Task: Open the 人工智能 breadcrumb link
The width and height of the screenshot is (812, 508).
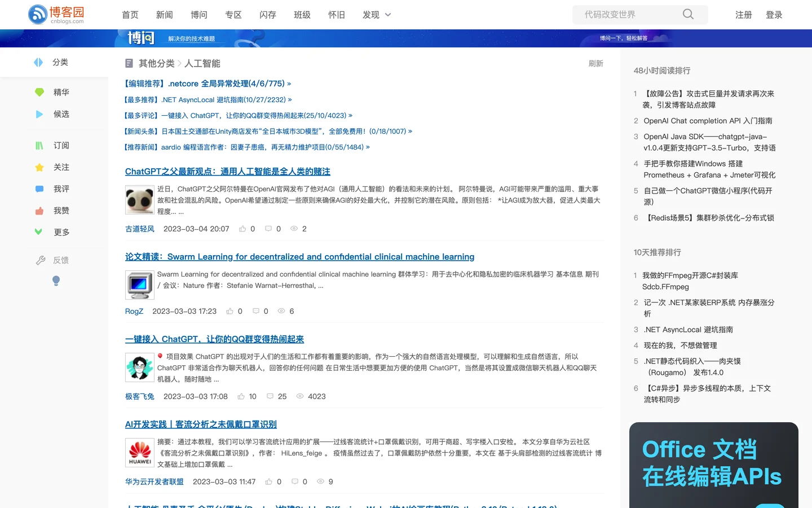Action: 202,63
